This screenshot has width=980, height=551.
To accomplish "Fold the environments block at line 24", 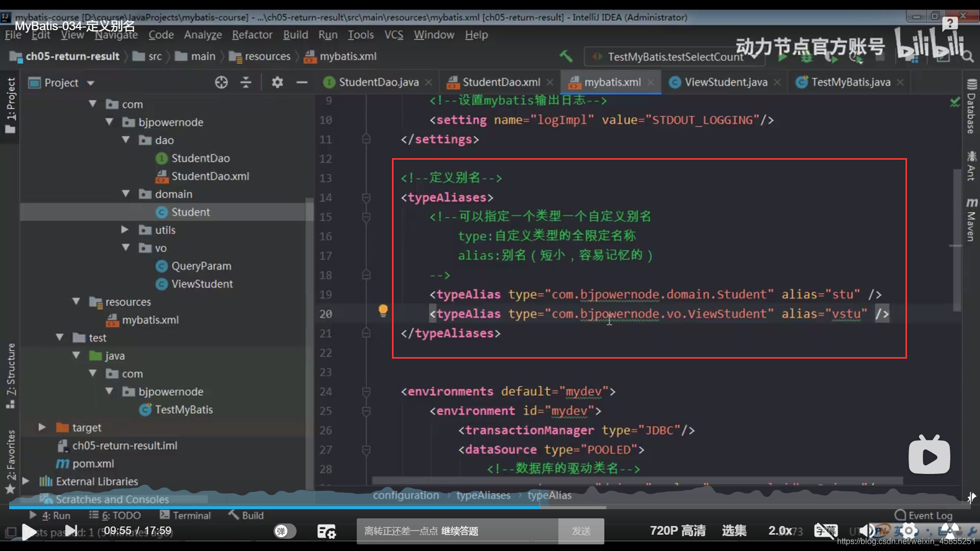I will (x=366, y=391).
